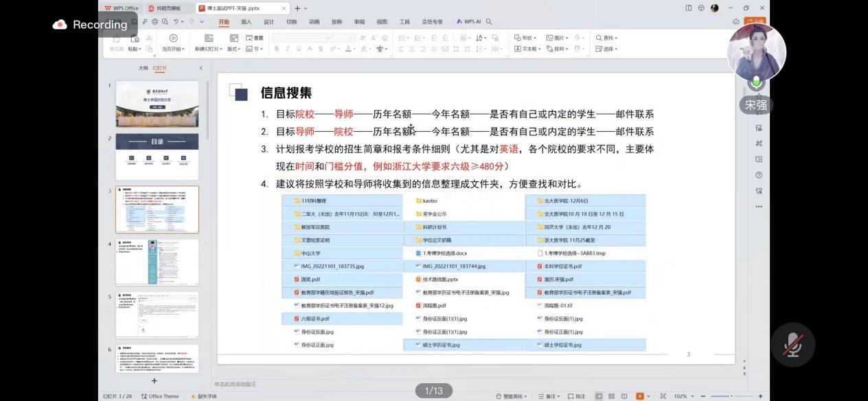The height and width of the screenshot is (401, 868).
Task: Click the play from current slide icon
Action: 173,38
